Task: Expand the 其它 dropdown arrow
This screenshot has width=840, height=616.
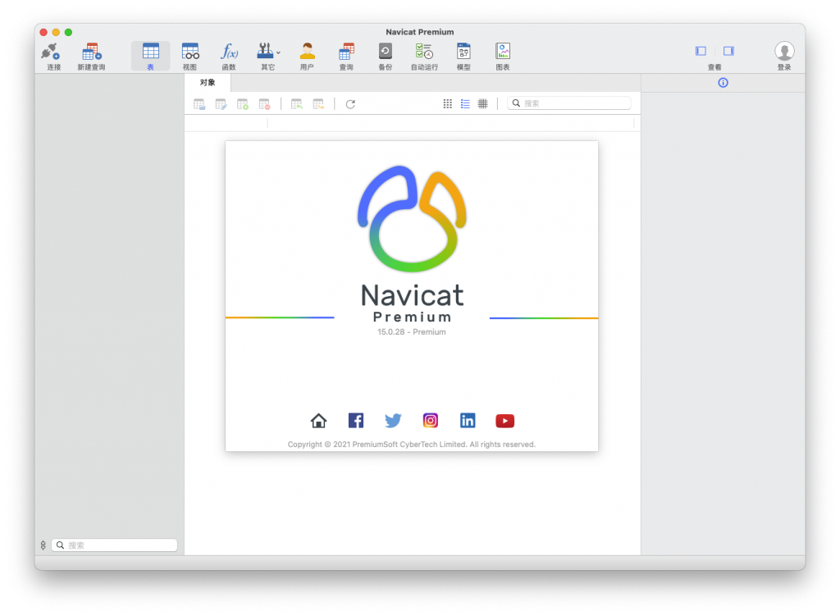Action: tap(278, 52)
